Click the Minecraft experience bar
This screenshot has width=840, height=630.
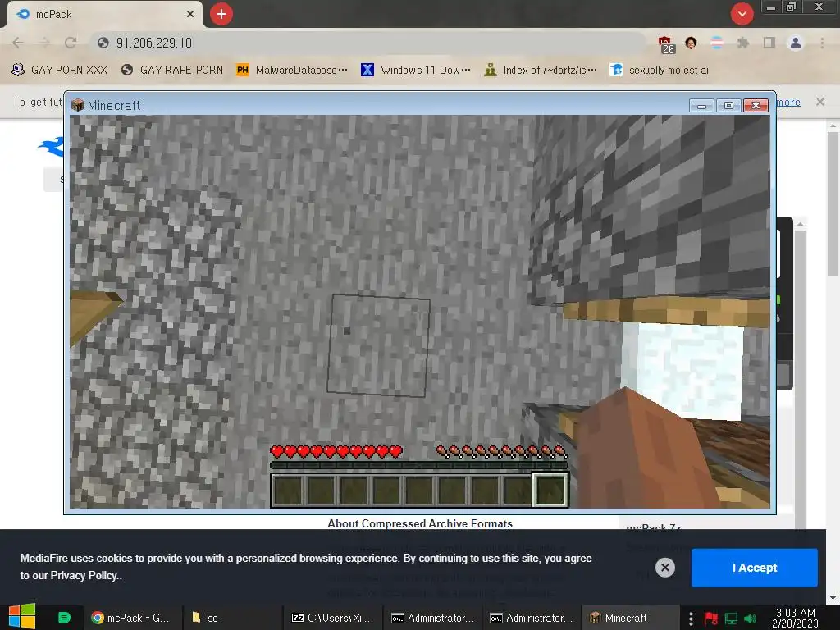[419, 465]
